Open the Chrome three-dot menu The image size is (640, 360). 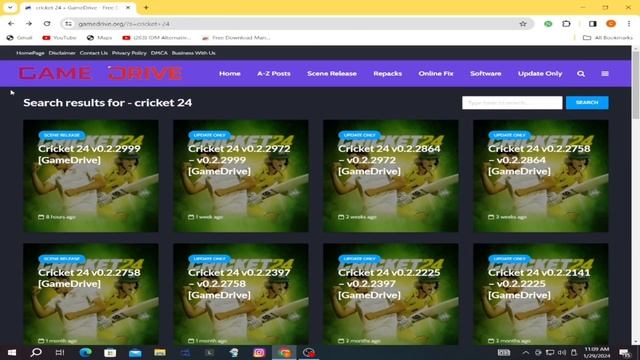click(629, 24)
